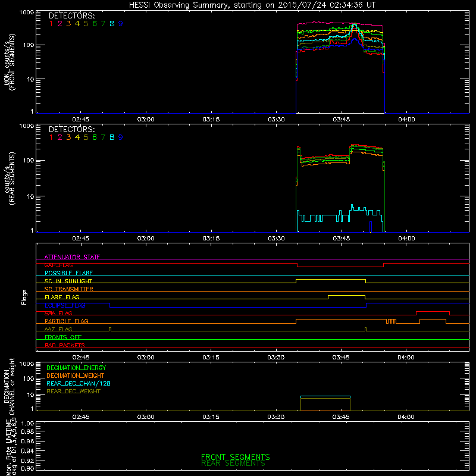Screen dimensions: 476x476
Task: Click the 1000 y-axis value on front segments plot
Action: pyautogui.click(x=27, y=12)
